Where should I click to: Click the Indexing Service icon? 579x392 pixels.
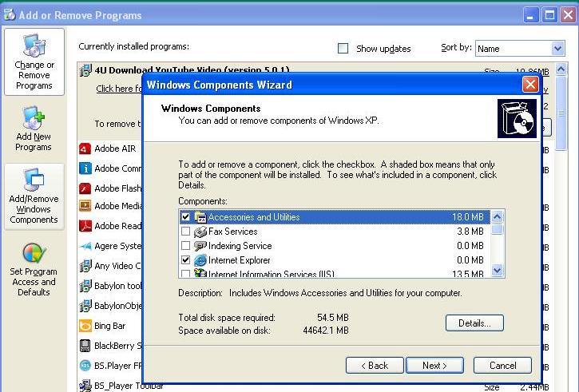(x=200, y=246)
